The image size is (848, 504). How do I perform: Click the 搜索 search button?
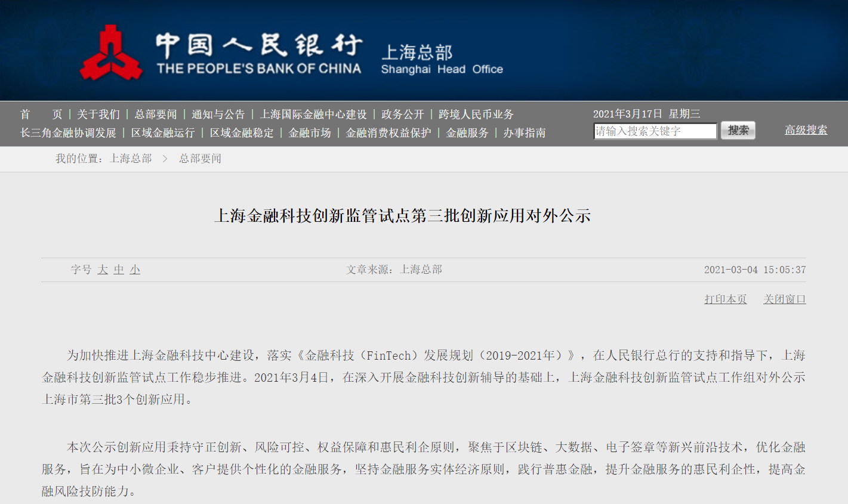pos(738,130)
